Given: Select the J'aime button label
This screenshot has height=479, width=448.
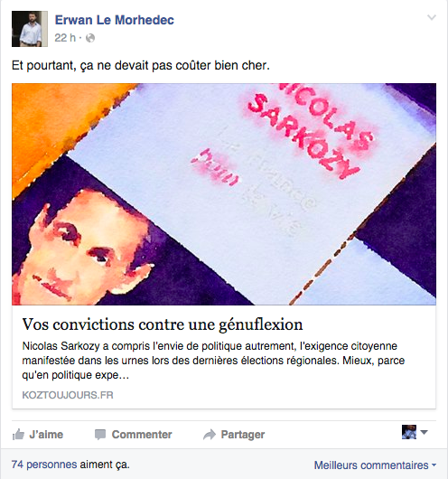Looking at the screenshot, I should pyautogui.click(x=46, y=435).
